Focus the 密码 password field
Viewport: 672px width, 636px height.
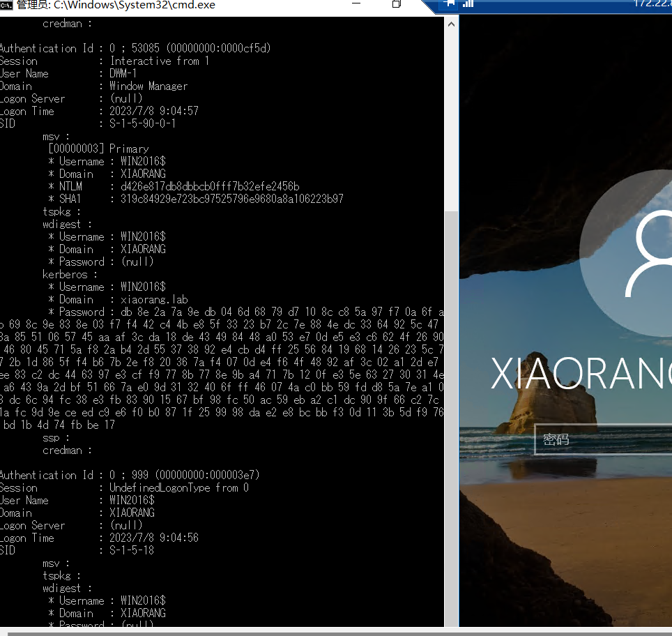tap(603, 439)
